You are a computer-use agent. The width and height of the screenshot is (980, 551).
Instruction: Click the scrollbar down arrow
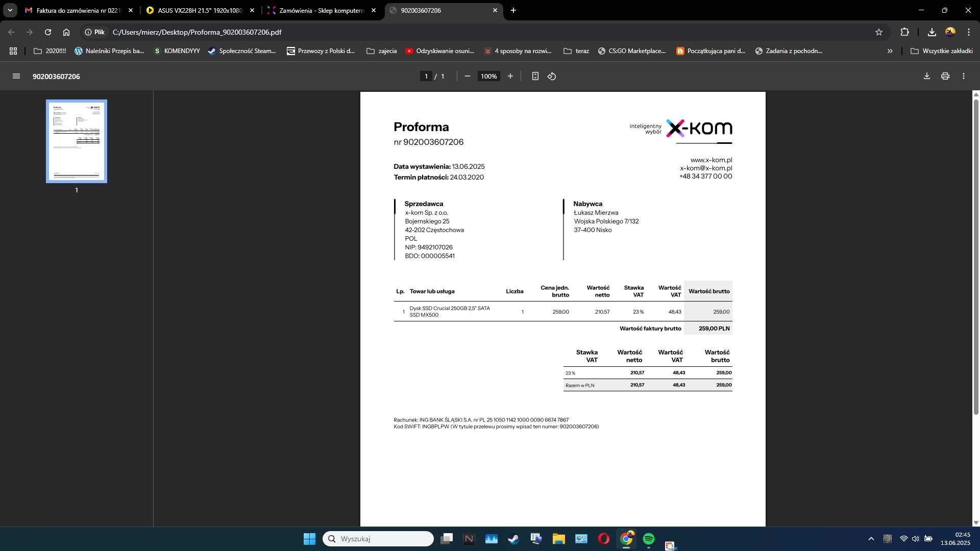pyautogui.click(x=976, y=522)
